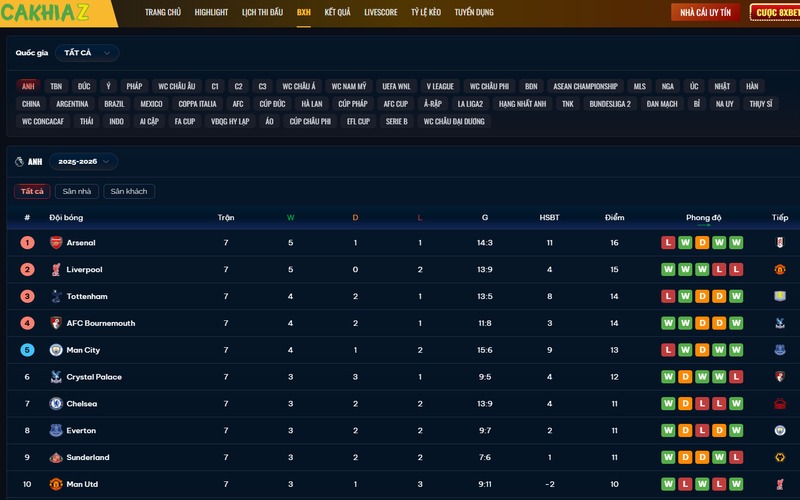The width and height of the screenshot is (800, 500).
Task: Click the Liverpool club crest icon
Action: pyautogui.click(x=56, y=270)
